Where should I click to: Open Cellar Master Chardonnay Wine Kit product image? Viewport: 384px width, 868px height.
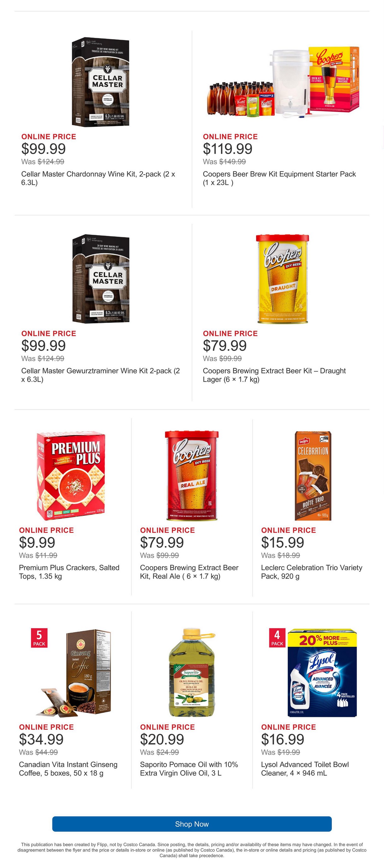[100, 82]
